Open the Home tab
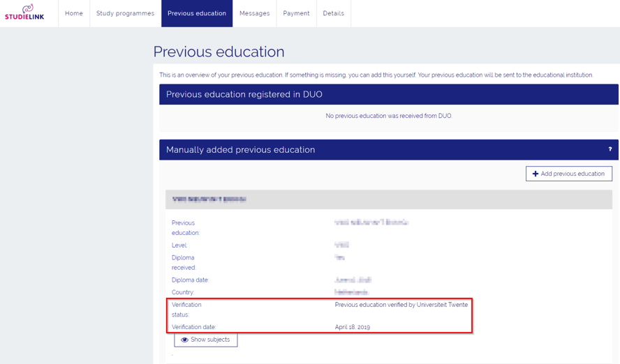 (x=74, y=13)
